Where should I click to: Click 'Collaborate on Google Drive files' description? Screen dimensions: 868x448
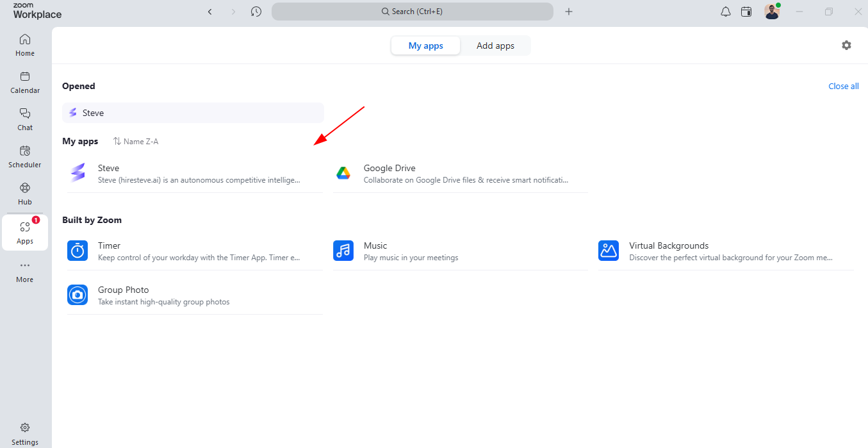pyautogui.click(x=466, y=180)
